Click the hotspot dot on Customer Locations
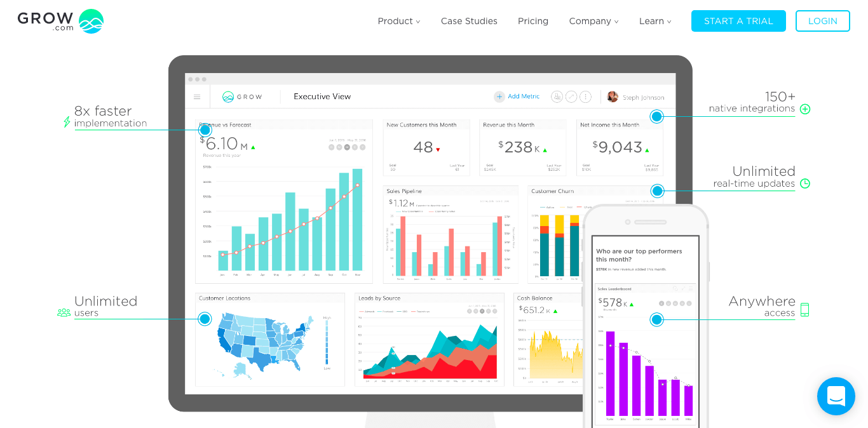Screen dimensions: 868x428 click(x=205, y=319)
